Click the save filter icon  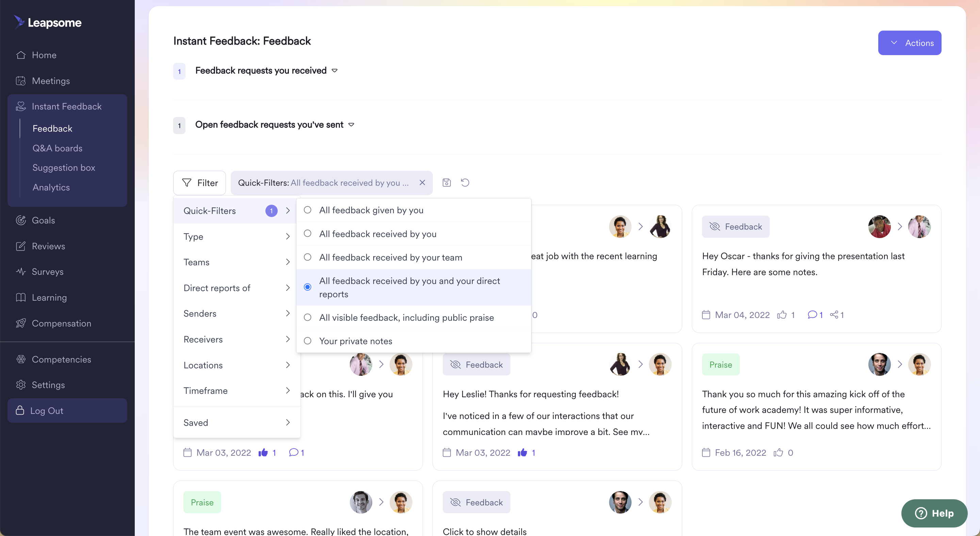pyautogui.click(x=447, y=183)
